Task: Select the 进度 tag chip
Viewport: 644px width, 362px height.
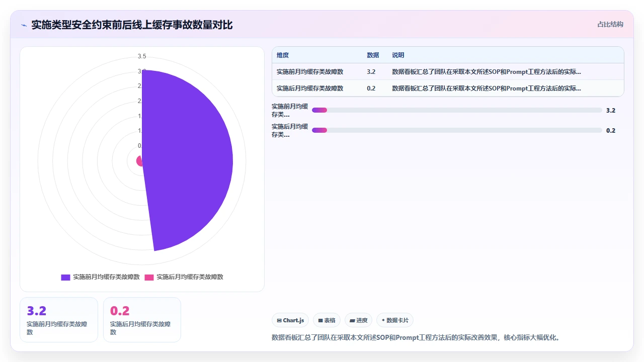Action: click(358, 320)
